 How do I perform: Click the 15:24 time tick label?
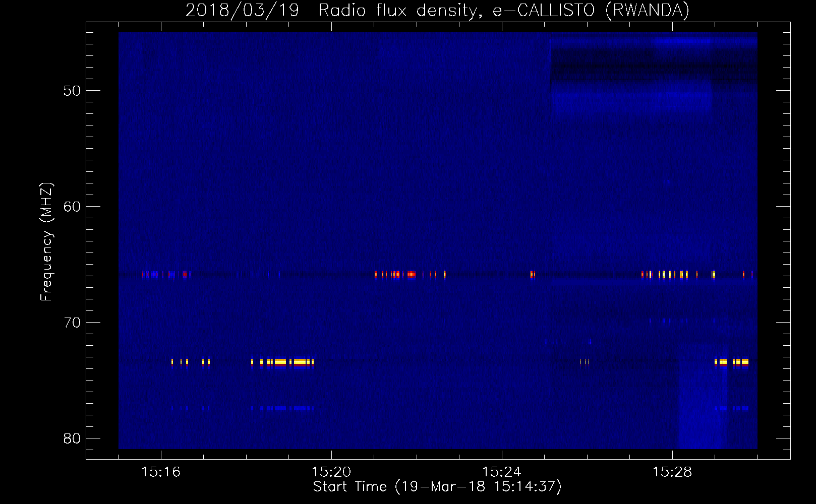502,472
